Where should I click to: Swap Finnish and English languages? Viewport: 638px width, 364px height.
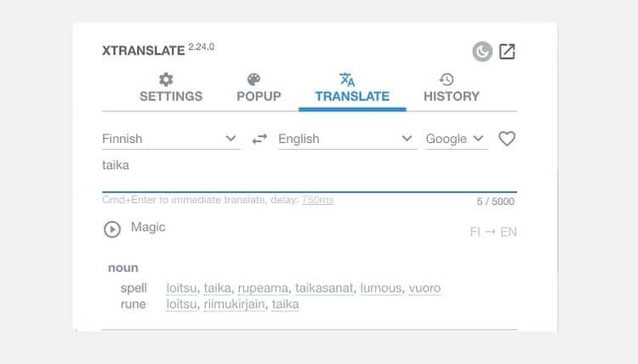click(x=259, y=139)
